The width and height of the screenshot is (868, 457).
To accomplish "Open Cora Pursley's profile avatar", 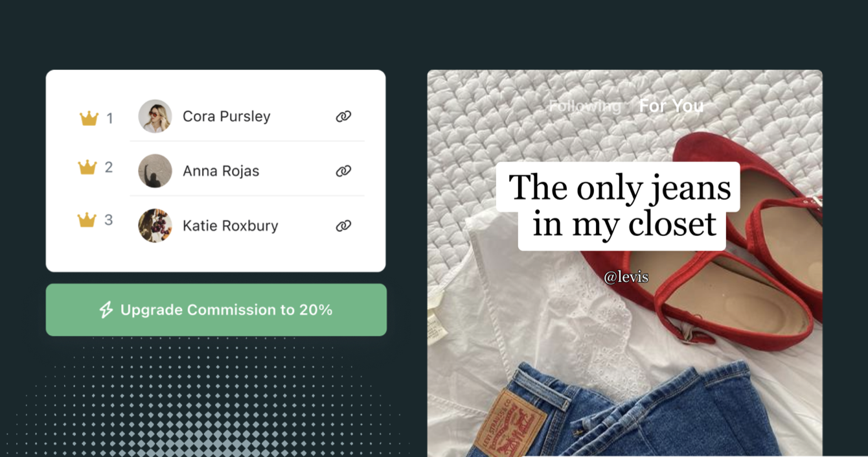I will (x=155, y=116).
